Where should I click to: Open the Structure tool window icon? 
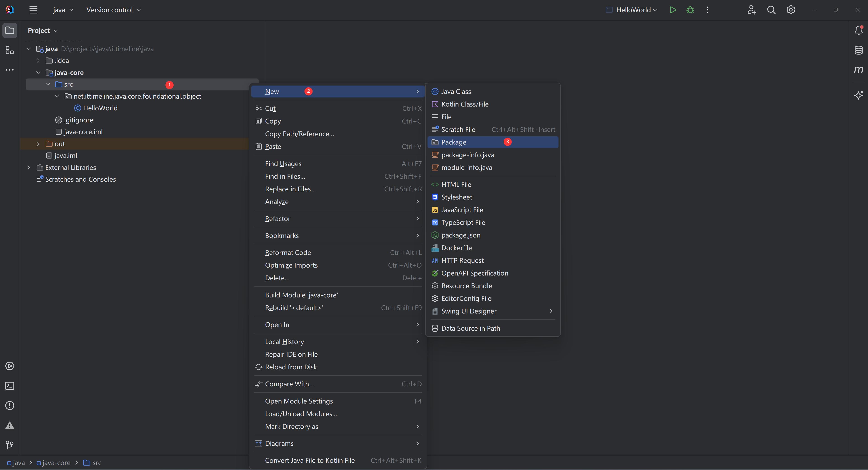pos(10,50)
